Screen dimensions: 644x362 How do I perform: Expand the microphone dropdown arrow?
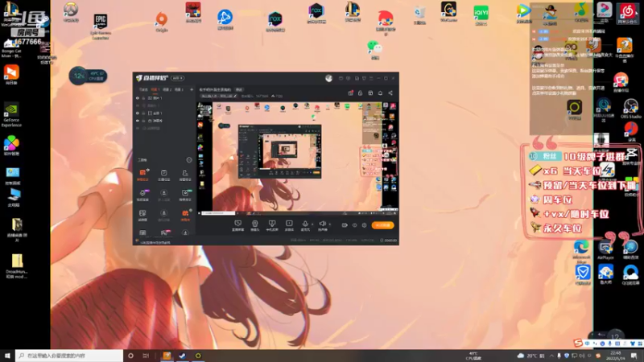(312, 224)
